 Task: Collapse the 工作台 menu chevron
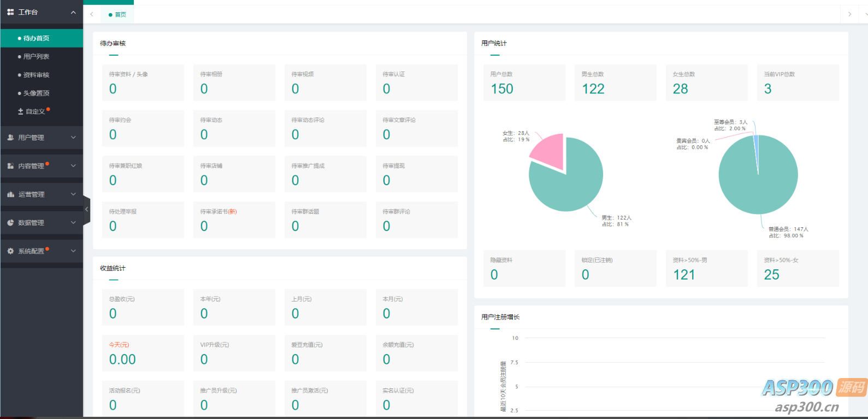(73, 12)
